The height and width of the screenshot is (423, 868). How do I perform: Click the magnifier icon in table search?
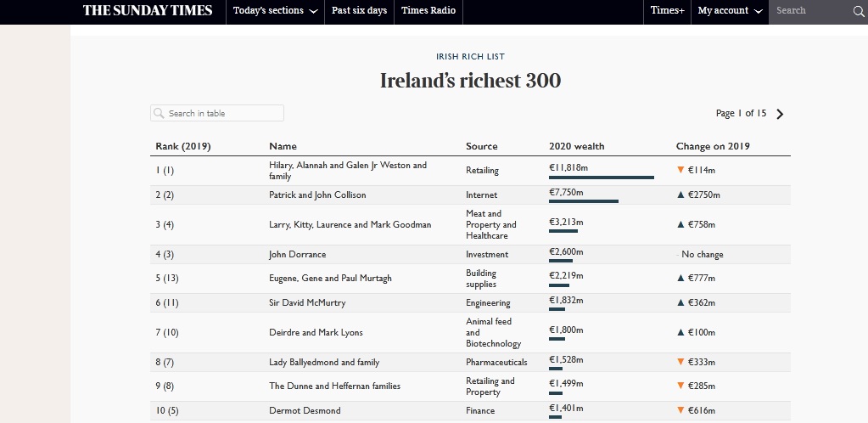pyautogui.click(x=159, y=113)
